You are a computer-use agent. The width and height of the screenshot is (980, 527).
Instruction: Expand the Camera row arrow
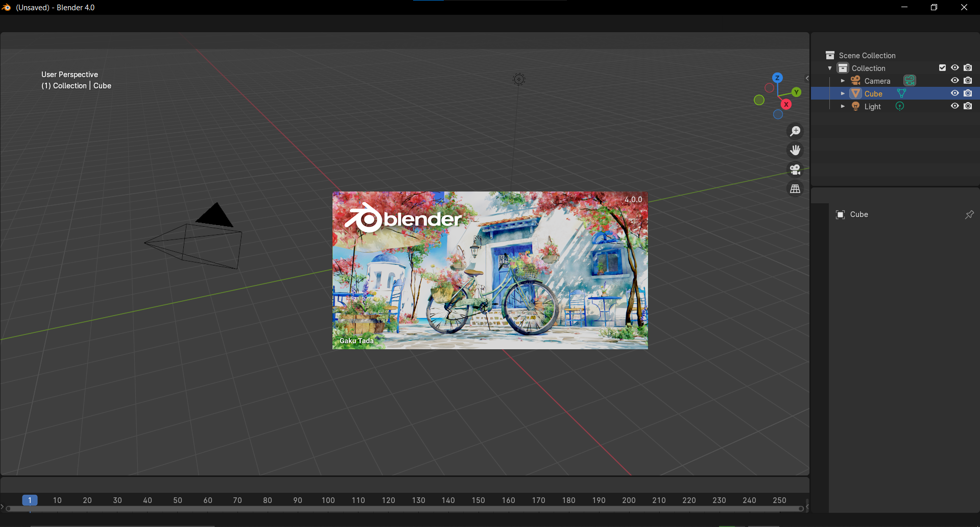point(843,81)
